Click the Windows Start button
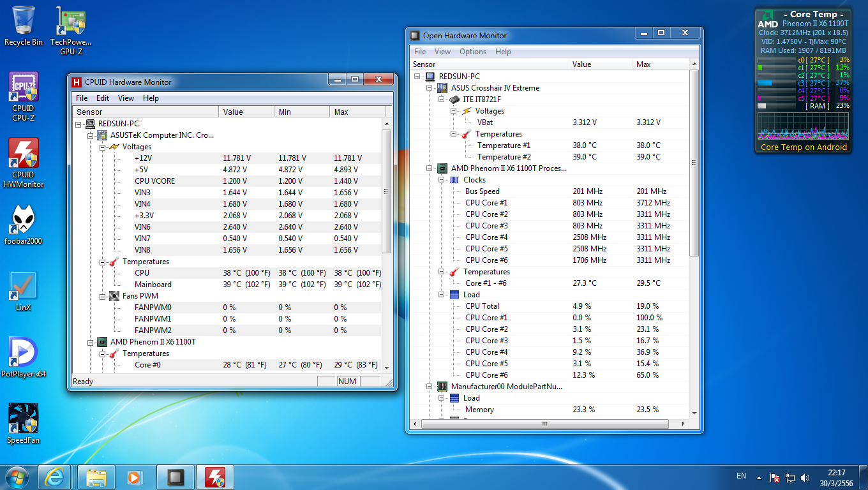 pos(17,477)
